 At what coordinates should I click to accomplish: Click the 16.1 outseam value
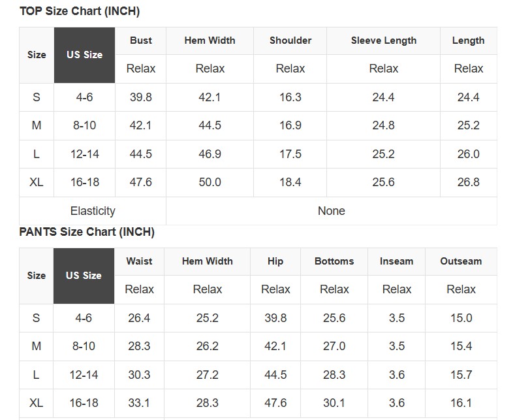461,403
